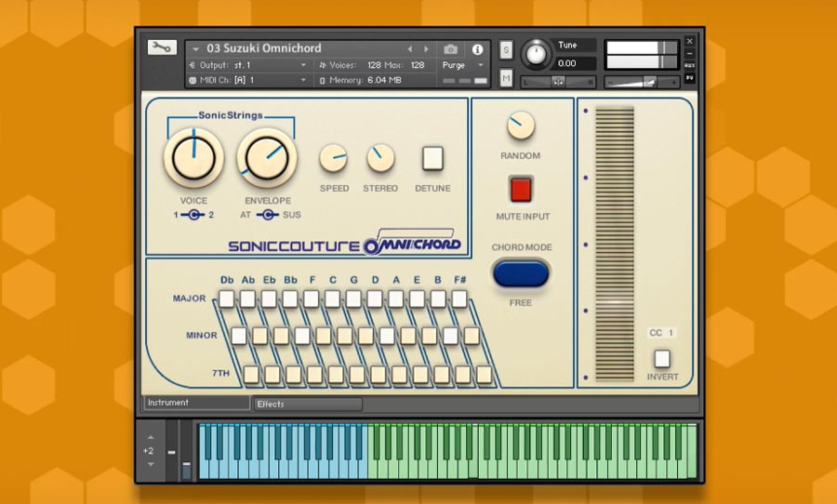Select the last MINOR row chord button

(472, 336)
